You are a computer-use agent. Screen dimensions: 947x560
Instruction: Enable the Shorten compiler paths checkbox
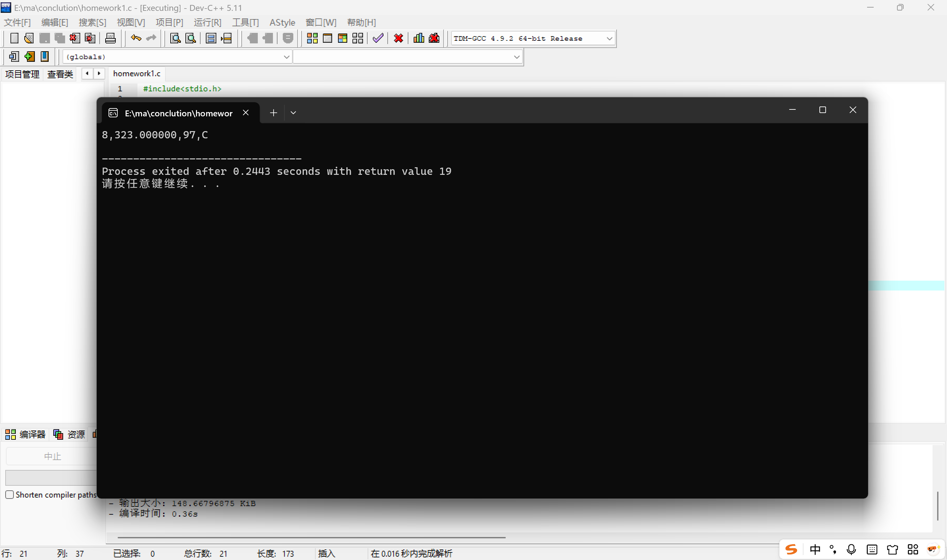pos(10,494)
